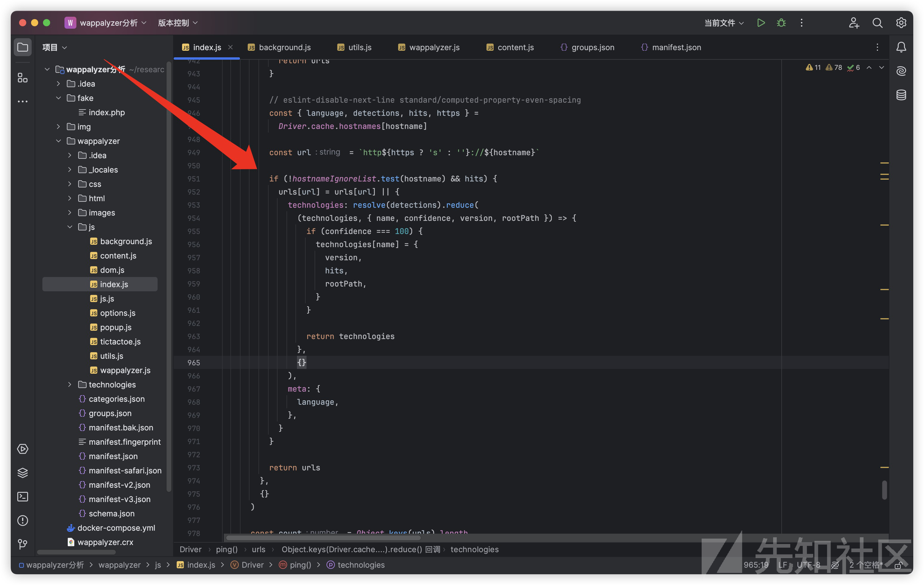924x585 pixels.
Task: Click UTF-8 encoding in status bar
Action: (x=808, y=565)
